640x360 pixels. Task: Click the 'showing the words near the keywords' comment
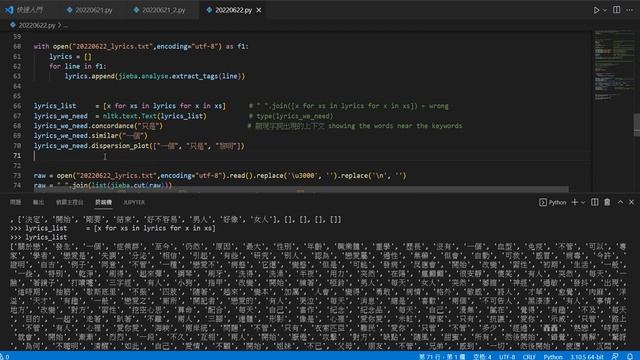(x=395, y=126)
